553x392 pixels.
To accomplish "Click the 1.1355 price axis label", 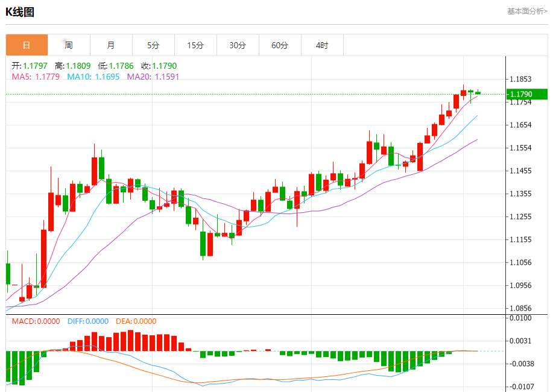I will [x=520, y=194].
